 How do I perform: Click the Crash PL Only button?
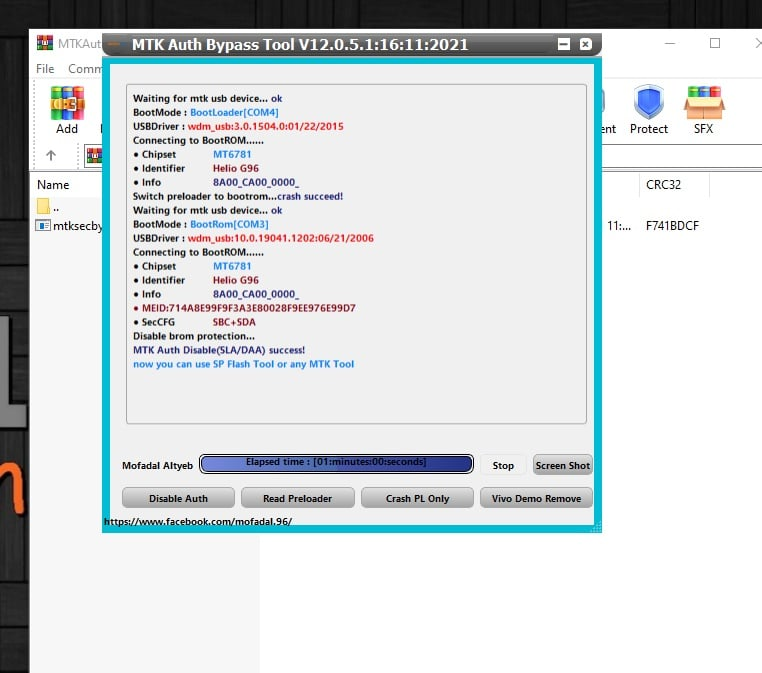tap(417, 498)
